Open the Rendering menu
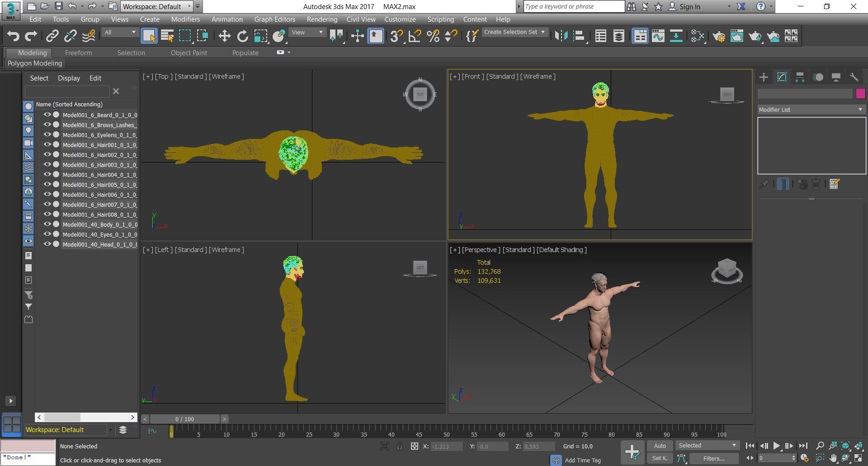 click(322, 19)
